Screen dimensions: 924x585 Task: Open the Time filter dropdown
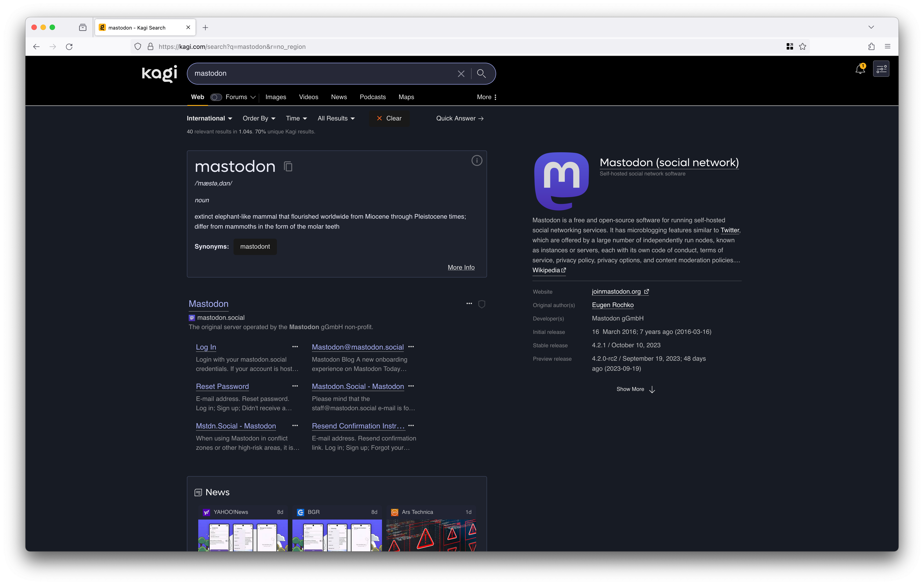click(296, 119)
